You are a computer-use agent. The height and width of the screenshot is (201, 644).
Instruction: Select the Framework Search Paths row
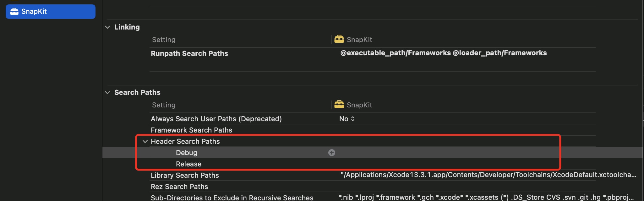click(x=191, y=130)
